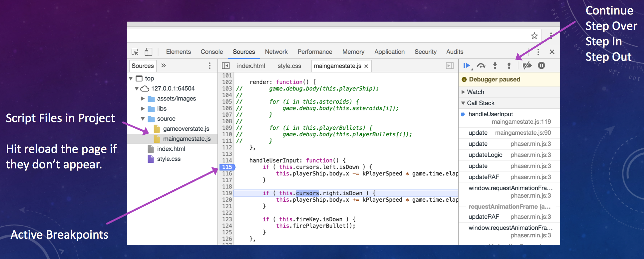Open gameoverstate.js in the file tree

186,129
